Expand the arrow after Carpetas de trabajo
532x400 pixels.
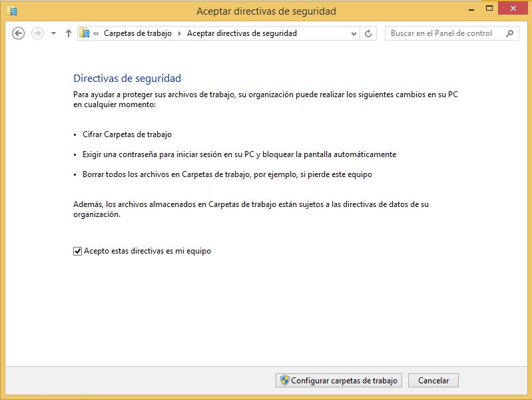coord(179,33)
